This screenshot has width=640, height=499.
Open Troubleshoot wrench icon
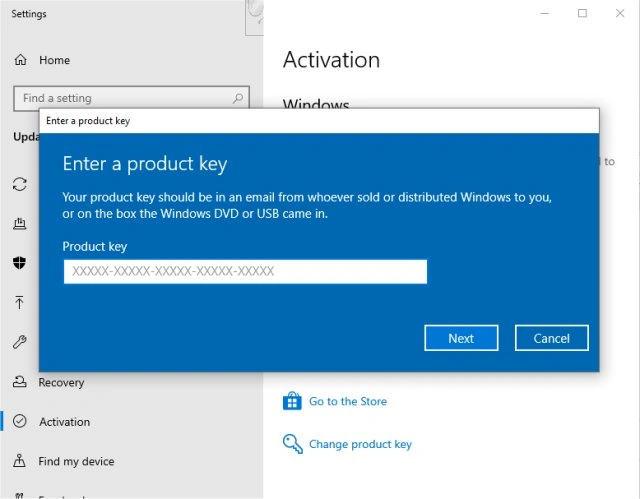(x=20, y=342)
